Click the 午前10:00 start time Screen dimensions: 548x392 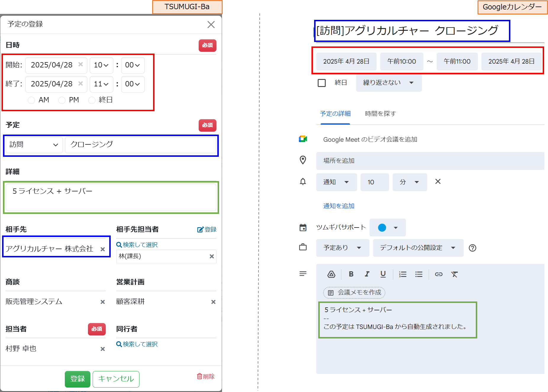[401, 62]
